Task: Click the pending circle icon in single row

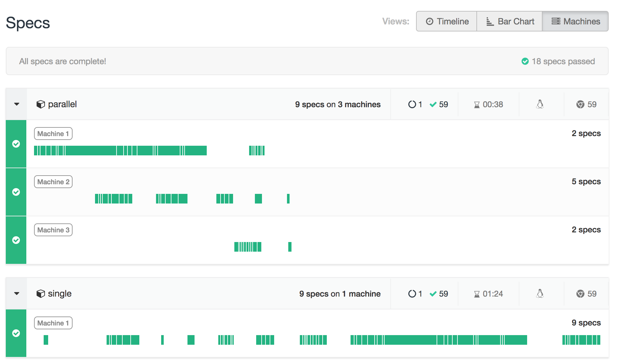Action: [412, 294]
